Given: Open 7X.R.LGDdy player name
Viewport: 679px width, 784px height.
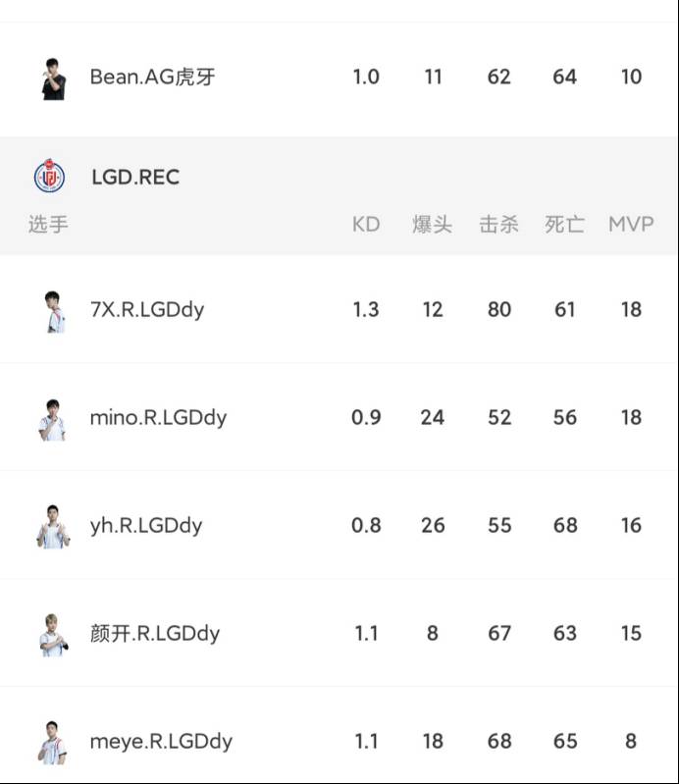Looking at the screenshot, I should click(147, 310).
